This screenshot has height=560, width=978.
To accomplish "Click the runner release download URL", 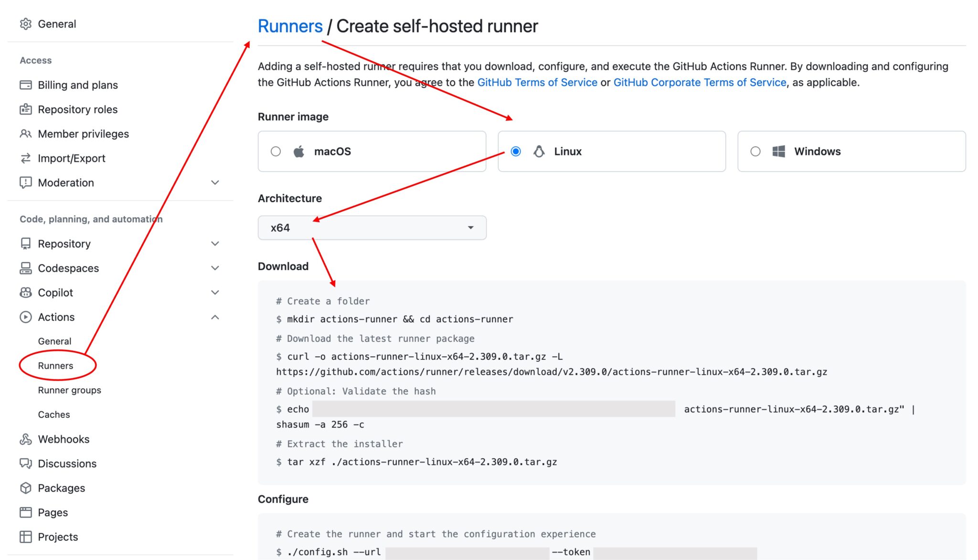I will 552,371.
